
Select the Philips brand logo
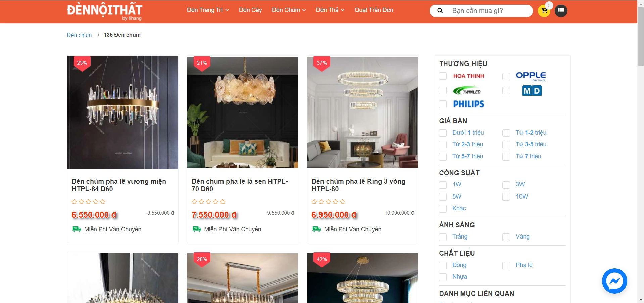tap(468, 104)
